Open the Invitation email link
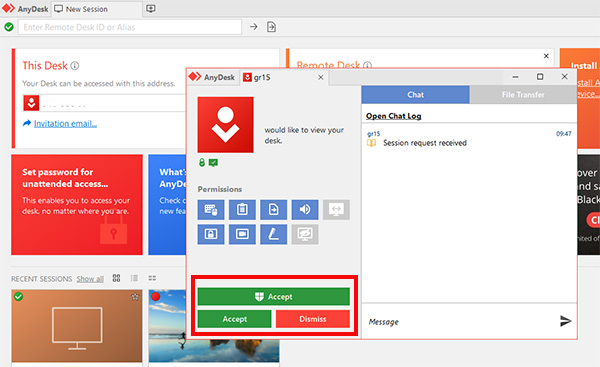600x367 pixels. point(65,124)
